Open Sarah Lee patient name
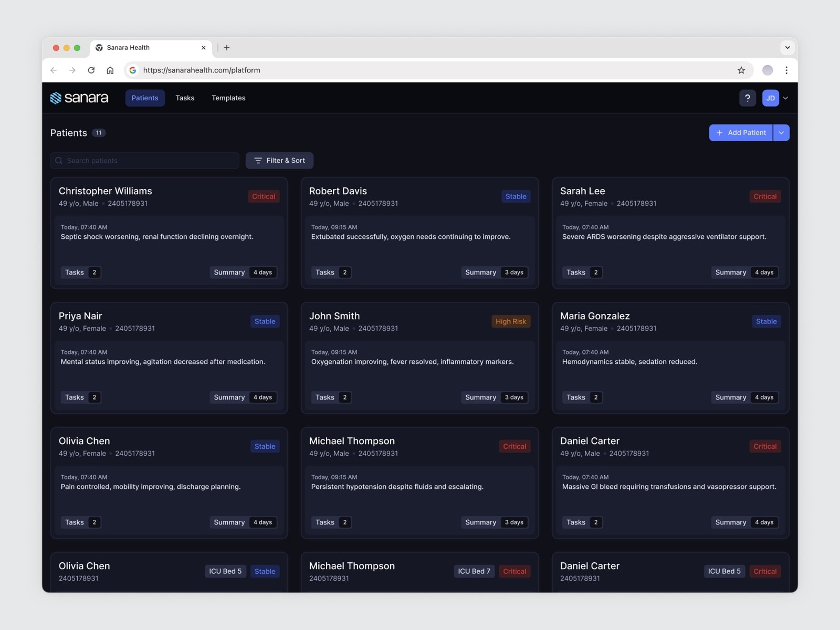This screenshot has height=630, width=840. (x=583, y=191)
